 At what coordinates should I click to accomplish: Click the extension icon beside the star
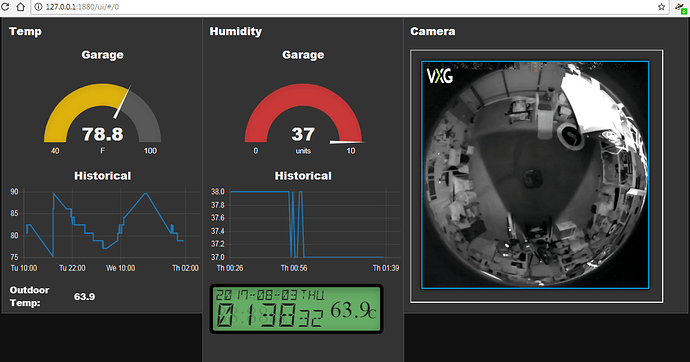[x=681, y=7]
